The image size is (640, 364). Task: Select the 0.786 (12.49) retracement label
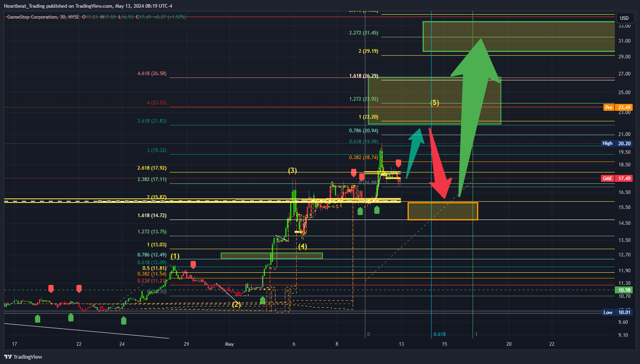click(152, 255)
